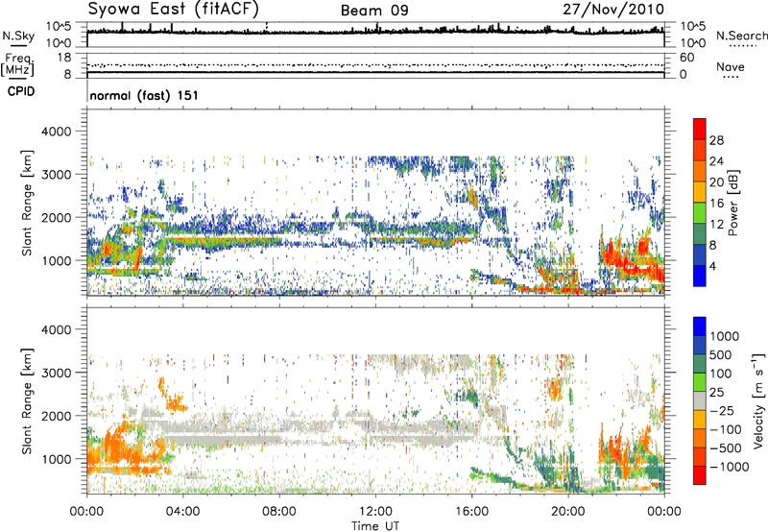The height and width of the screenshot is (532, 768).
Task: Pick the dark green 100–500 velocity segment
Action: pyautogui.click(x=700, y=364)
